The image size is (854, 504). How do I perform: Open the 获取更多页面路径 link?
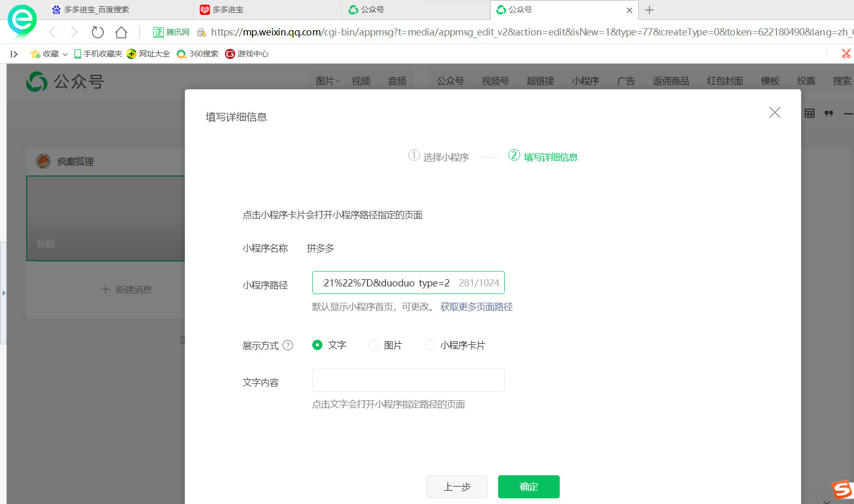pos(477,307)
